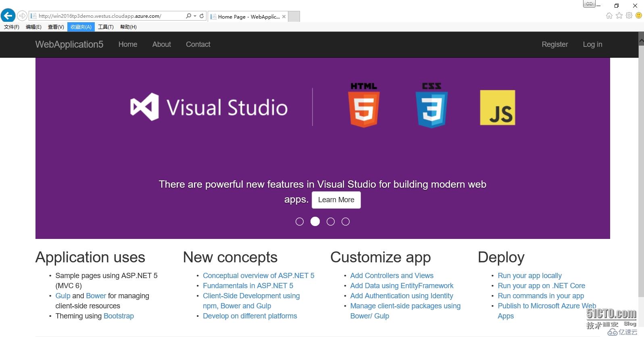Click the Learn More button
The image size is (644, 337).
336,200
